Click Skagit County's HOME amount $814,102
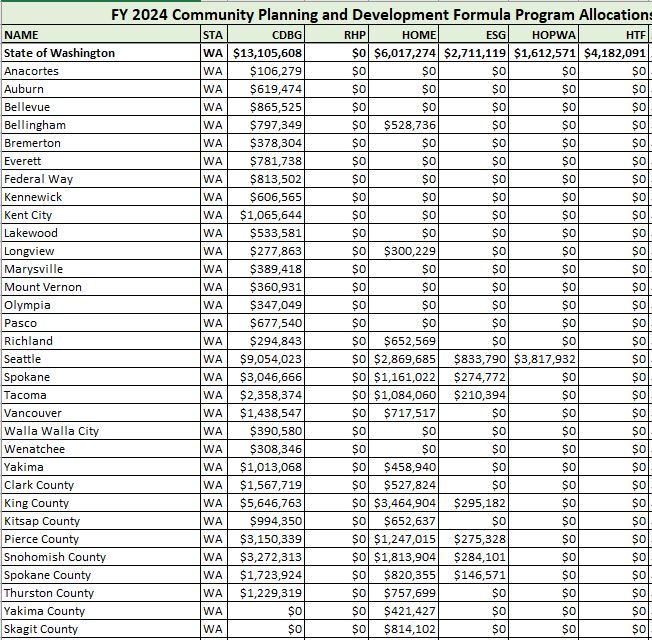 pos(405,629)
